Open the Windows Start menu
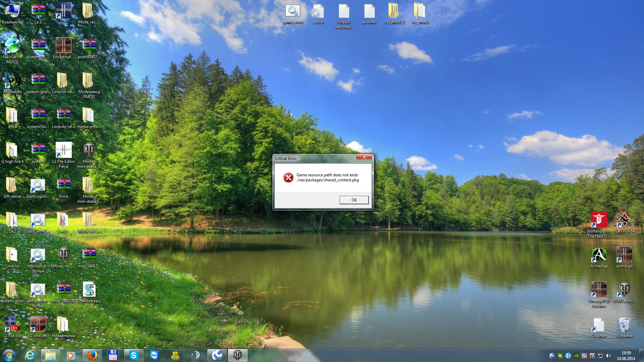 pyautogui.click(x=9, y=355)
